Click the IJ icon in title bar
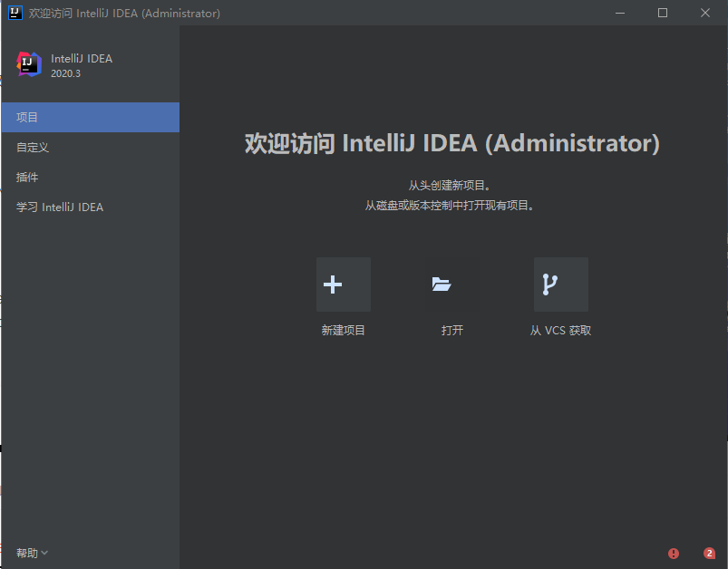The image size is (728, 569). tap(15, 13)
